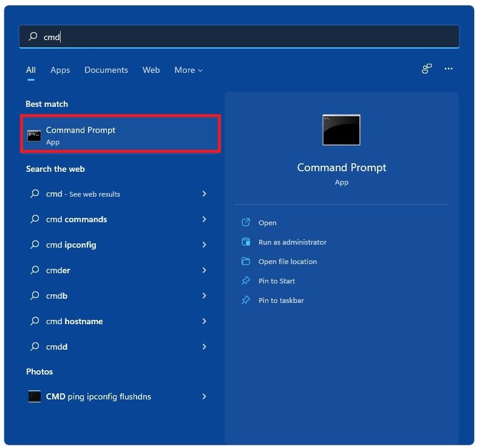Open the three-dots options menu

[x=449, y=69]
